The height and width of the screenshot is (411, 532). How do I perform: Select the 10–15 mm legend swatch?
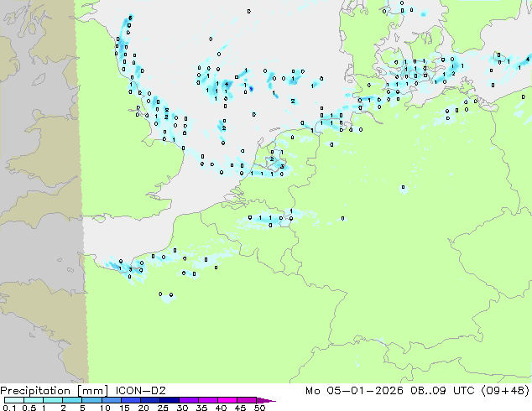(x=112, y=400)
